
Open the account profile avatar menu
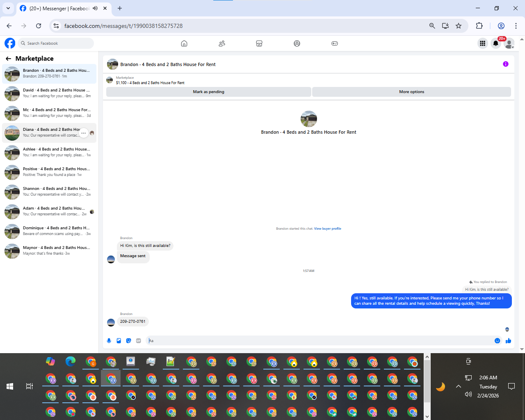pyautogui.click(x=509, y=43)
